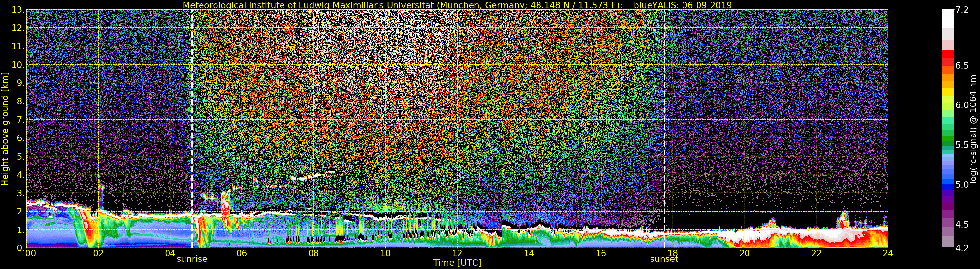The width and height of the screenshot is (980, 269).
Task: Click the colorbar tick value '5.0'
Action: [x=962, y=185]
